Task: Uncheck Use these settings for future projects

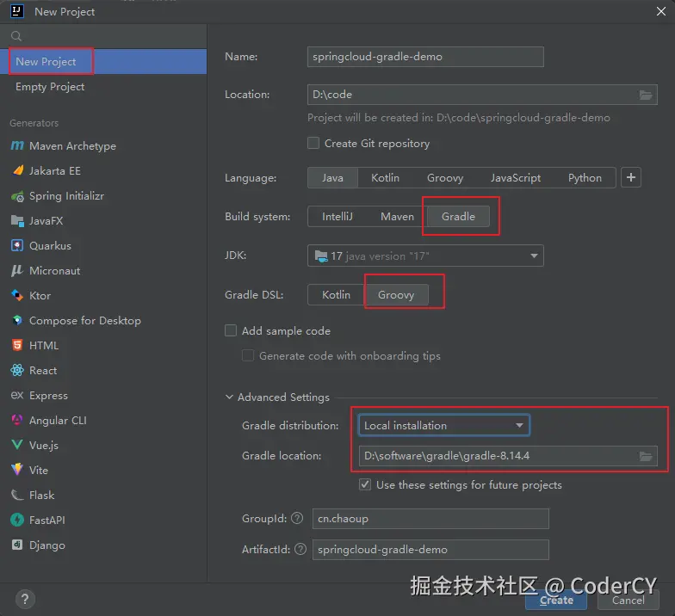Action: point(365,485)
